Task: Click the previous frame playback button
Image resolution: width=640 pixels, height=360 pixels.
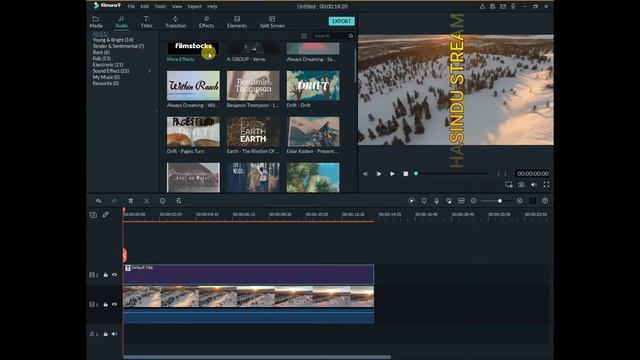Action: 365,174
